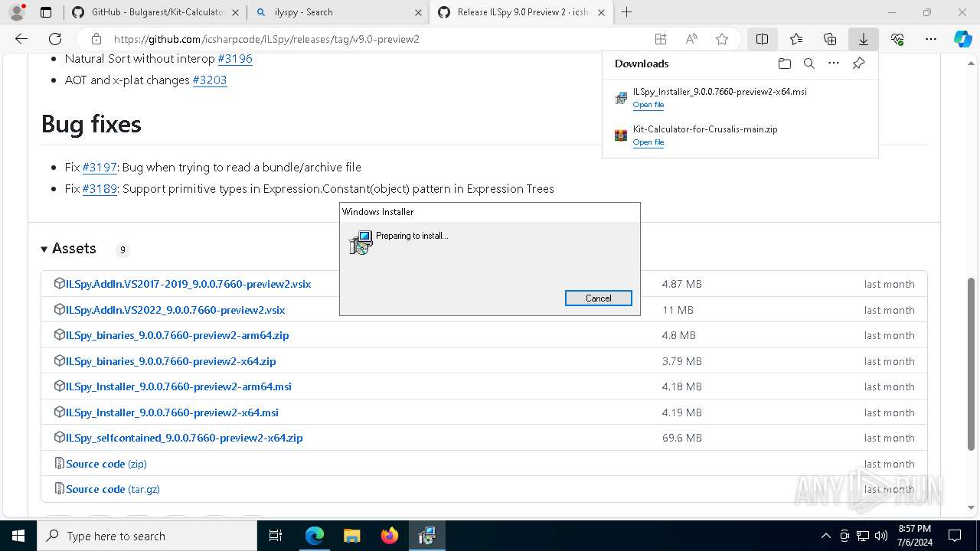The width and height of the screenshot is (980, 551).
Task: Close the ilyspy Search tab
Action: pyautogui.click(x=418, y=12)
